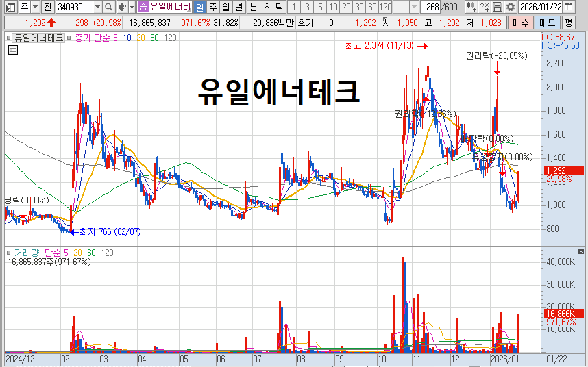Open stock search with the magnifier icon
The height and width of the screenshot is (367, 588).
[x=109, y=7]
